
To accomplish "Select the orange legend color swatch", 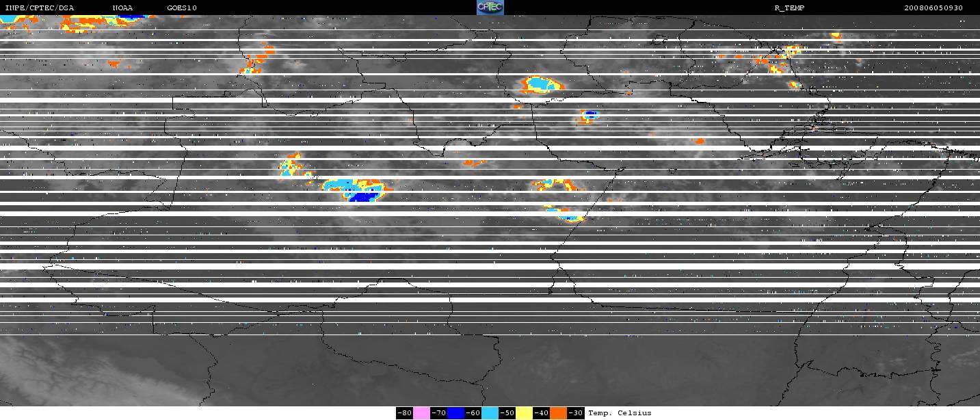I will pos(558,413).
